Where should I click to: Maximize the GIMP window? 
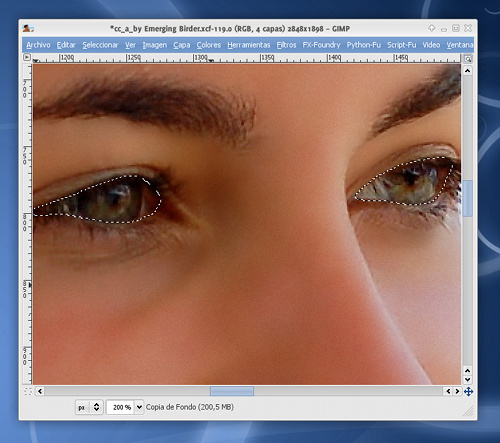pyautogui.click(x=456, y=28)
